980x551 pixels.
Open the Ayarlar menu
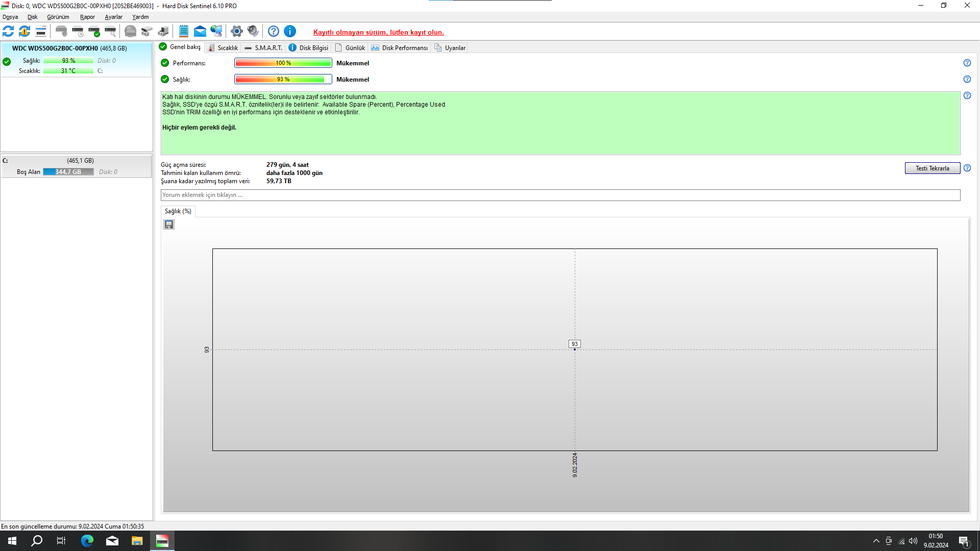tap(113, 17)
